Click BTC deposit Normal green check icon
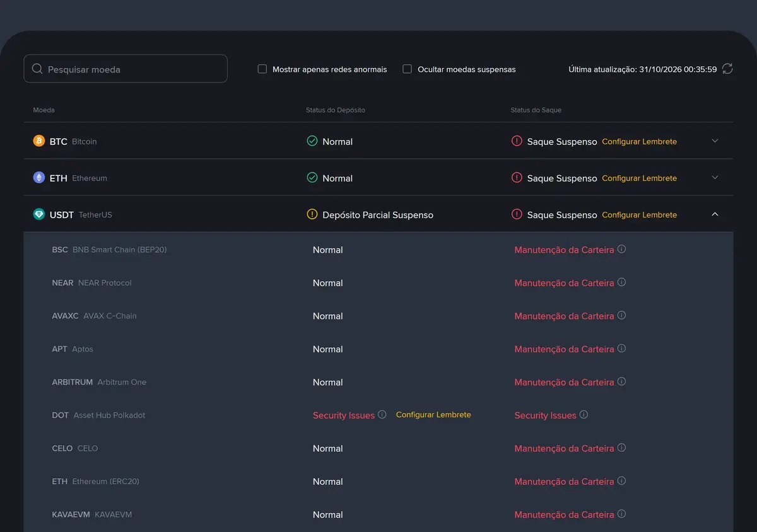Viewport: 757px width, 532px height. coord(312,141)
